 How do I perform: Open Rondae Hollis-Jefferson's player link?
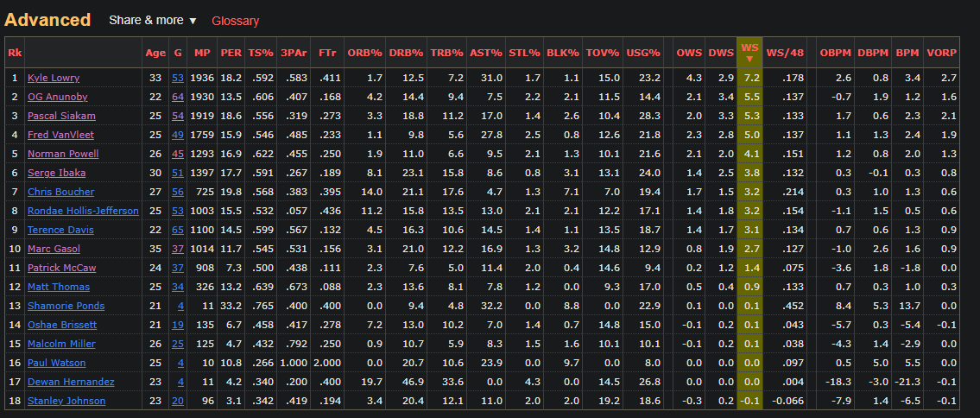(x=83, y=212)
